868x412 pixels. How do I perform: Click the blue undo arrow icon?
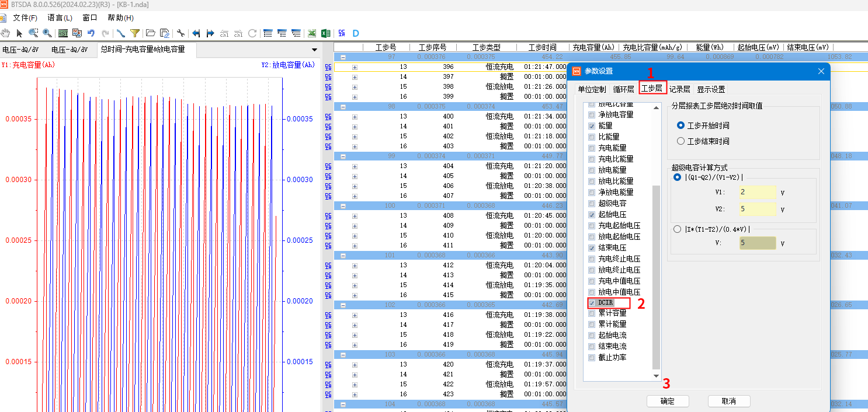coord(91,33)
